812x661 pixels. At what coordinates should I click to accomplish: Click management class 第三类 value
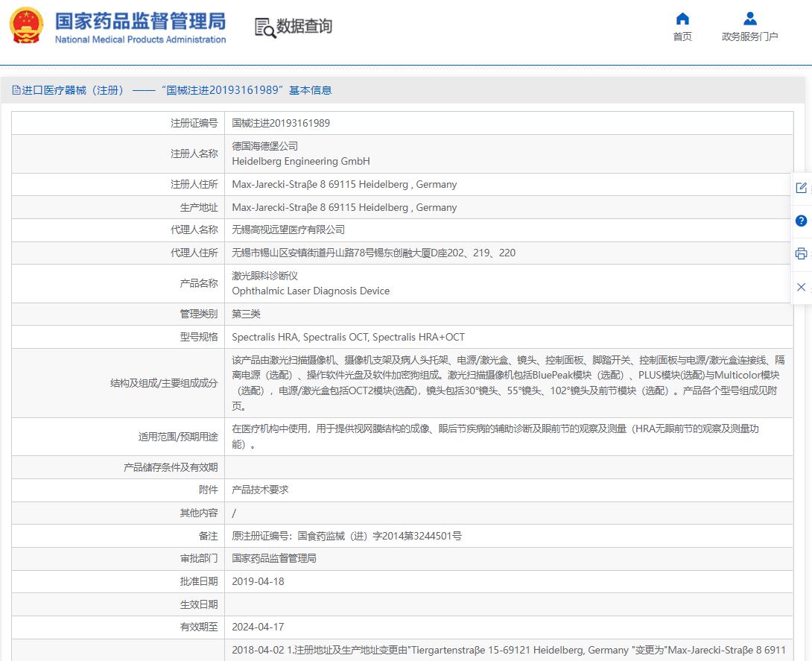coord(246,314)
